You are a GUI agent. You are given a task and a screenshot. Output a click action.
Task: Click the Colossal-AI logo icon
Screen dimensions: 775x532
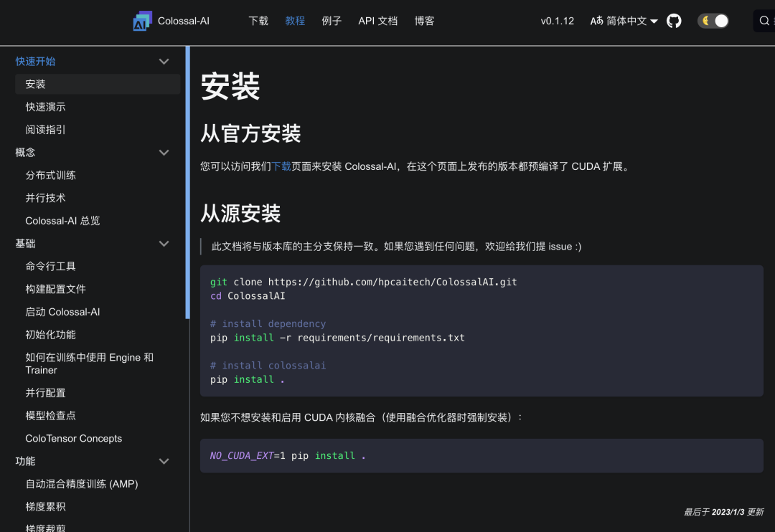click(x=142, y=21)
